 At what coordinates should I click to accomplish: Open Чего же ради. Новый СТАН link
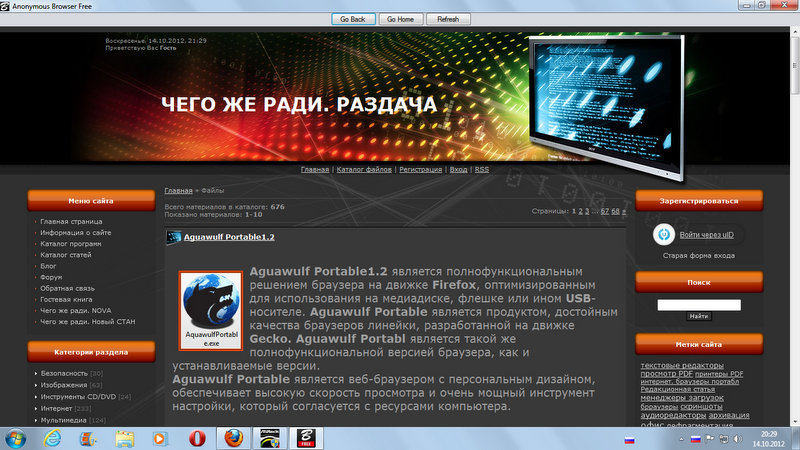tap(88, 321)
